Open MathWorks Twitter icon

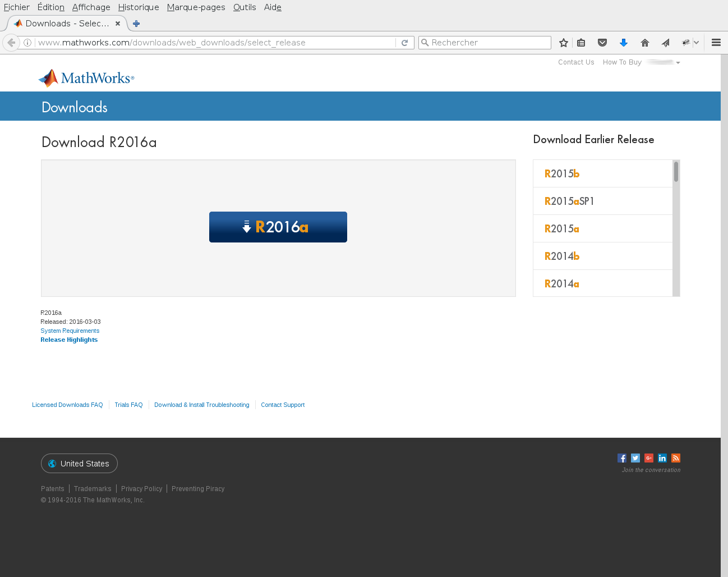point(635,458)
